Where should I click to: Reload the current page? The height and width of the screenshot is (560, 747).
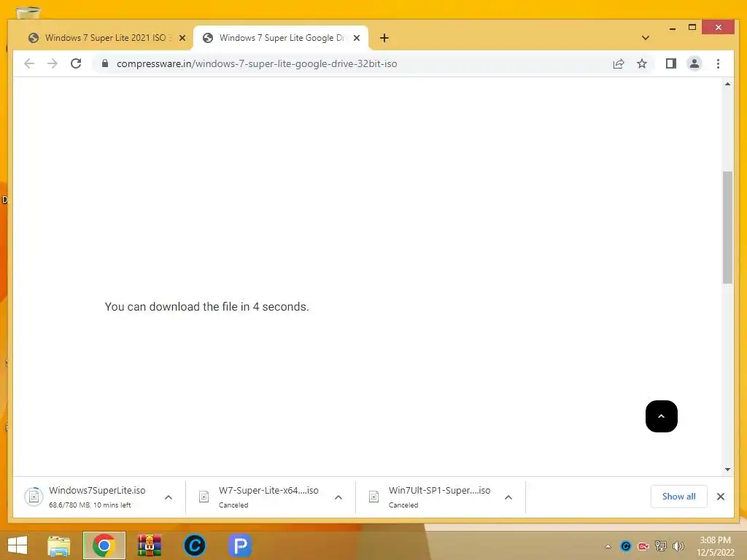[x=76, y=63]
